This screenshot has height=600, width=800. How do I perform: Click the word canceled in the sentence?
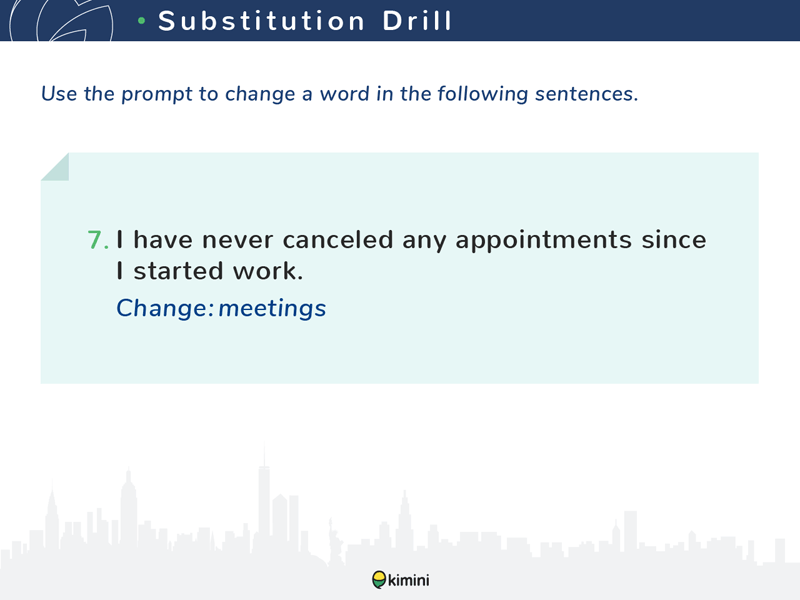(x=338, y=240)
